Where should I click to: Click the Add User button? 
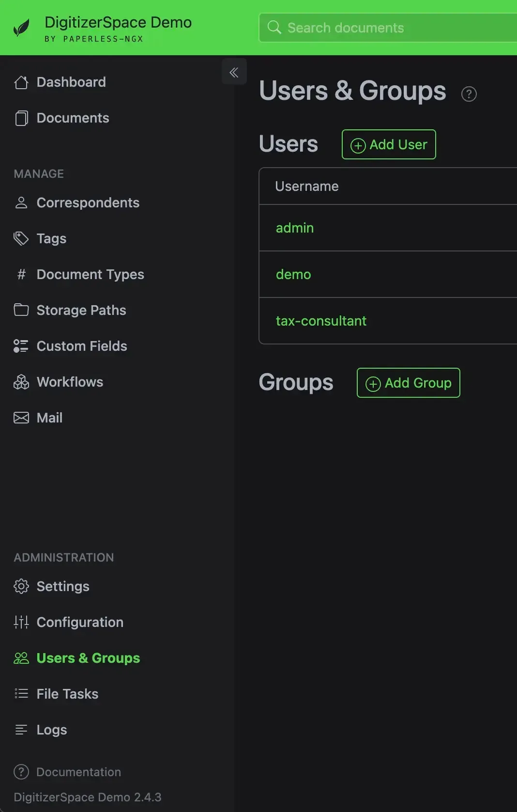click(389, 144)
